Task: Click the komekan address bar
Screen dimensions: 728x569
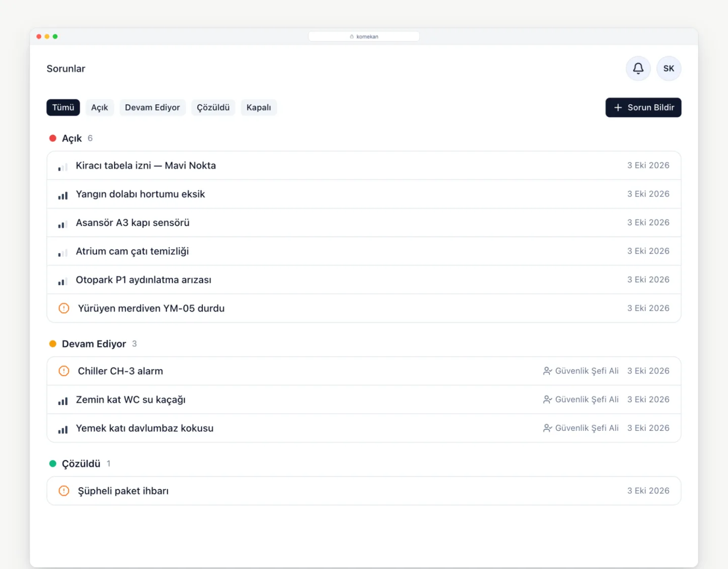Action: click(x=364, y=36)
